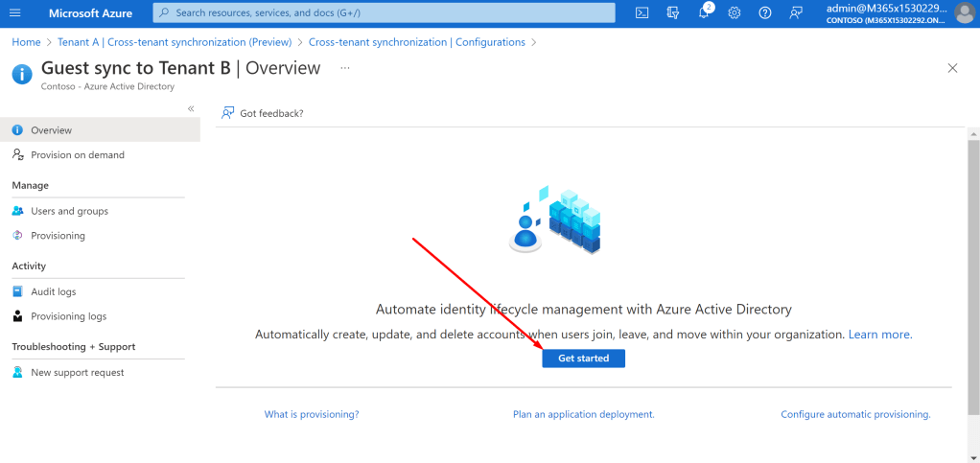Click the Get started button

click(583, 358)
